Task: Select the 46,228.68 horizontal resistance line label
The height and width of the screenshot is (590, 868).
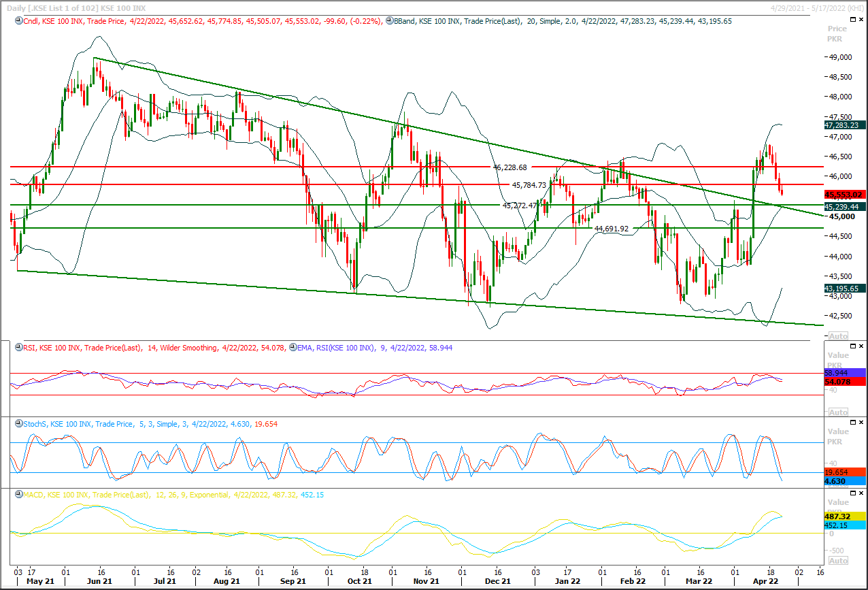Action: coord(510,167)
